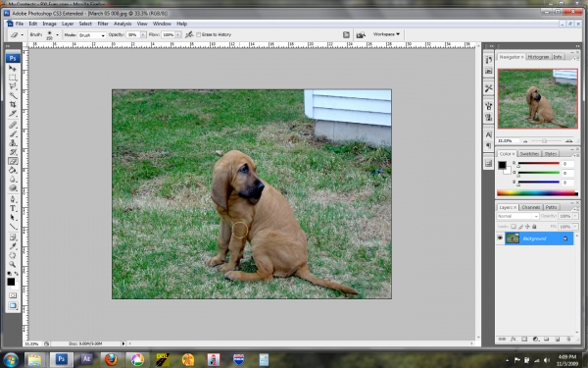Image resolution: width=588 pixels, height=368 pixels.
Task: Open the Workspace dropdown
Action: 386,34
